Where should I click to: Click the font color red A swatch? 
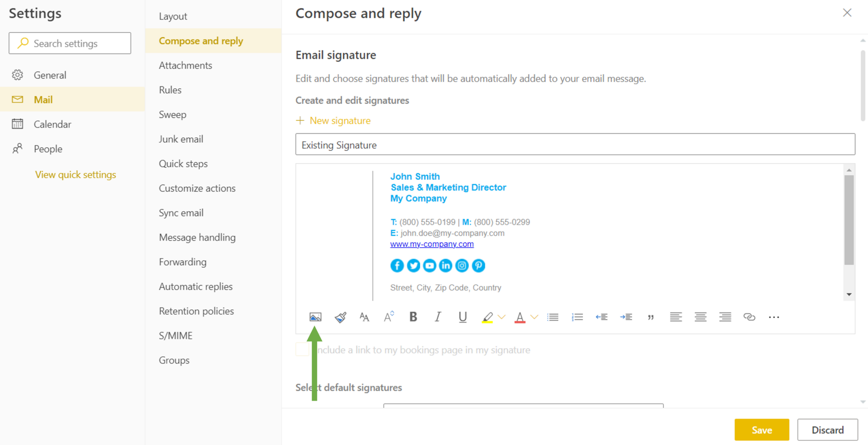[520, 317]
